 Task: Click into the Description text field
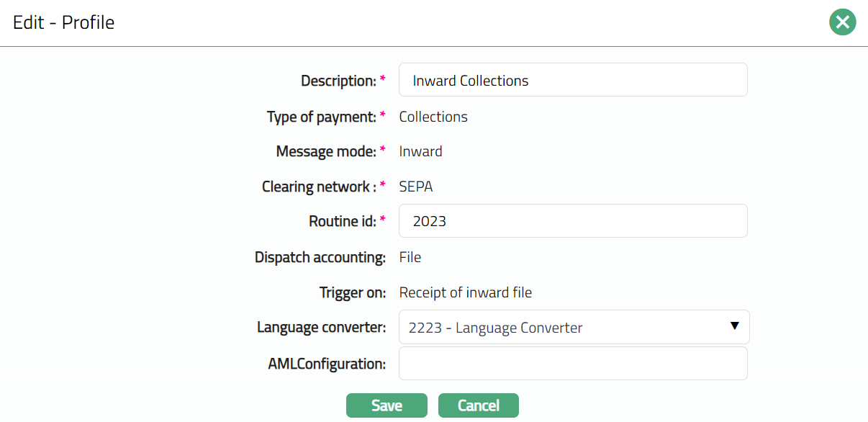point(572,80)
